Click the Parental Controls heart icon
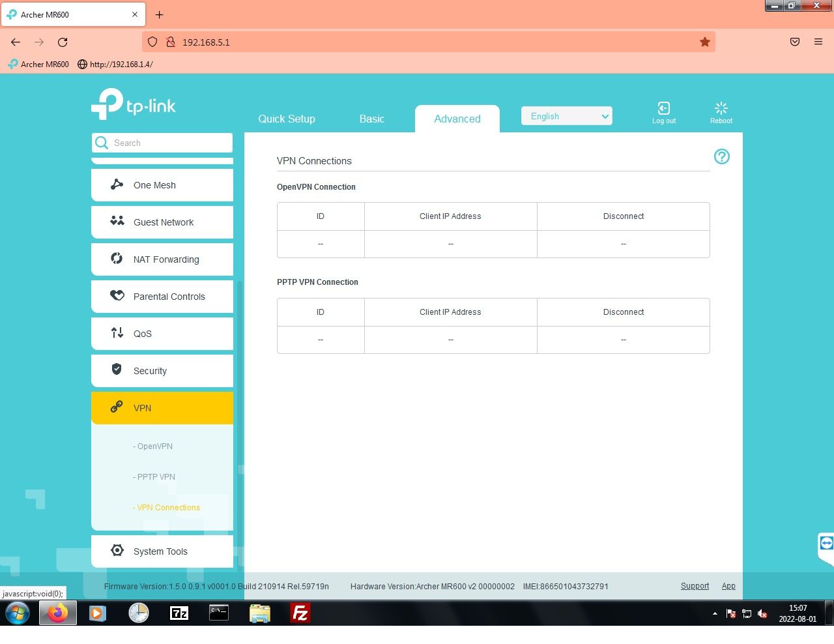 [x=117, y=295]
